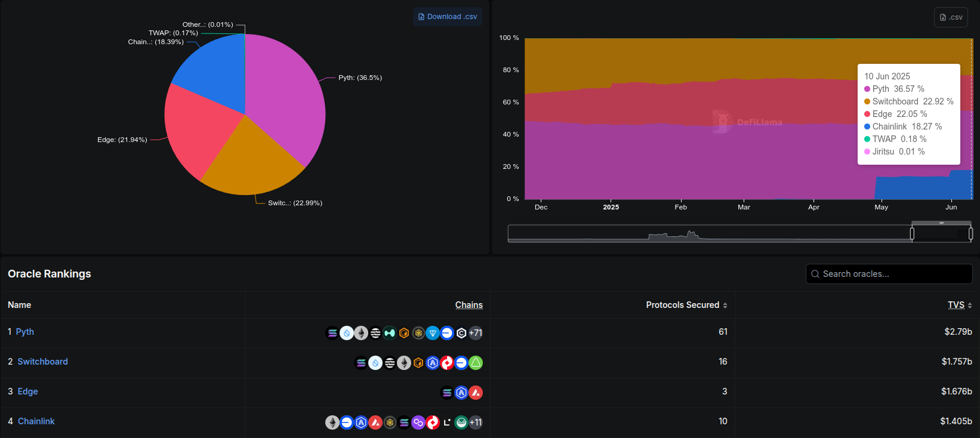Image resolution: width=980 pixels, height=438 pixels.
Task: Click the Edge TVS value $1.676b
Action: pyautogui.click(x=957, y=391)
